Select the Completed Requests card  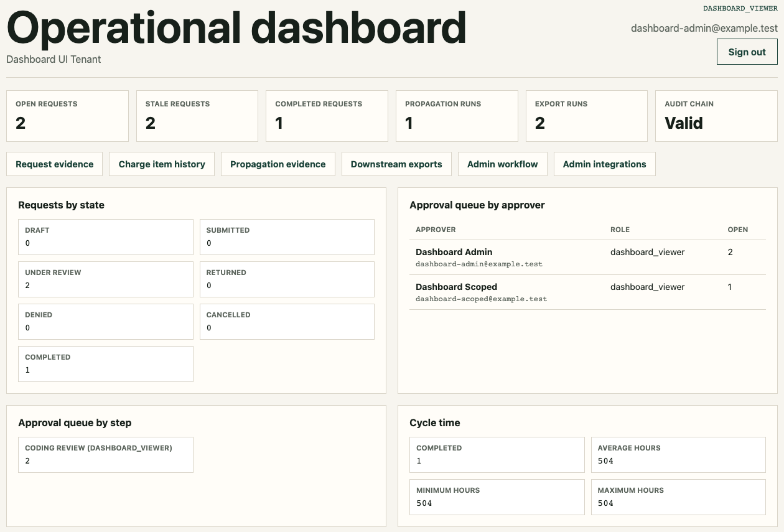coord(327,116)
